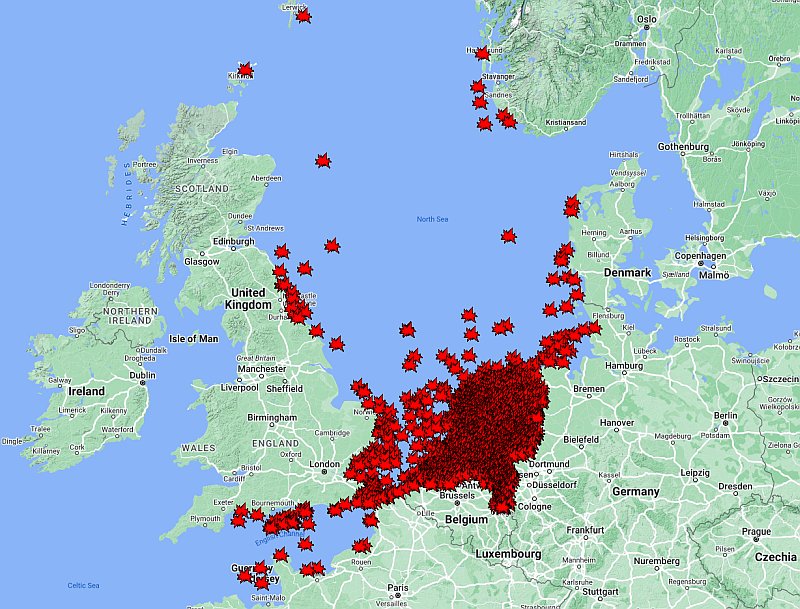Select the marker beside Stavanger

(477, 85)
